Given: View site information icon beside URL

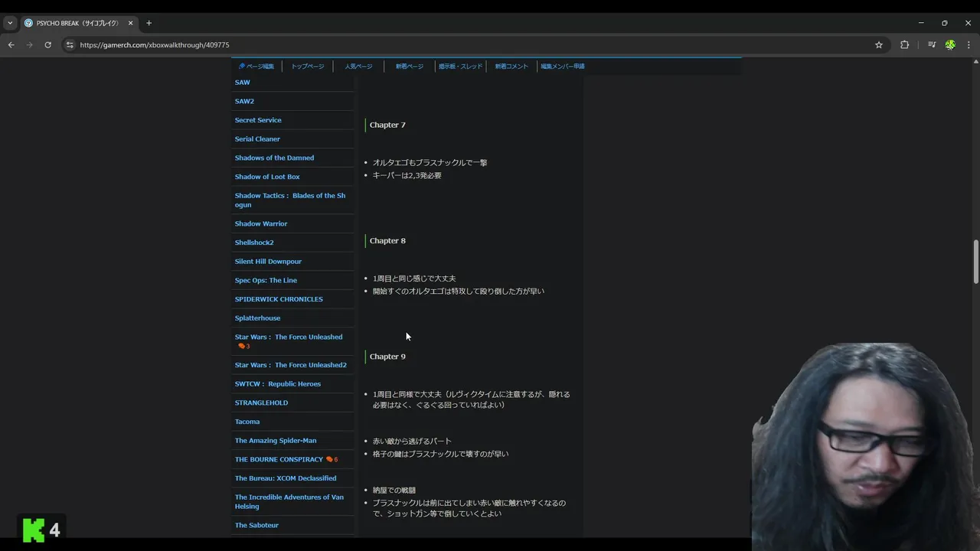Looking at the screenshot, I should pos(70,45).
